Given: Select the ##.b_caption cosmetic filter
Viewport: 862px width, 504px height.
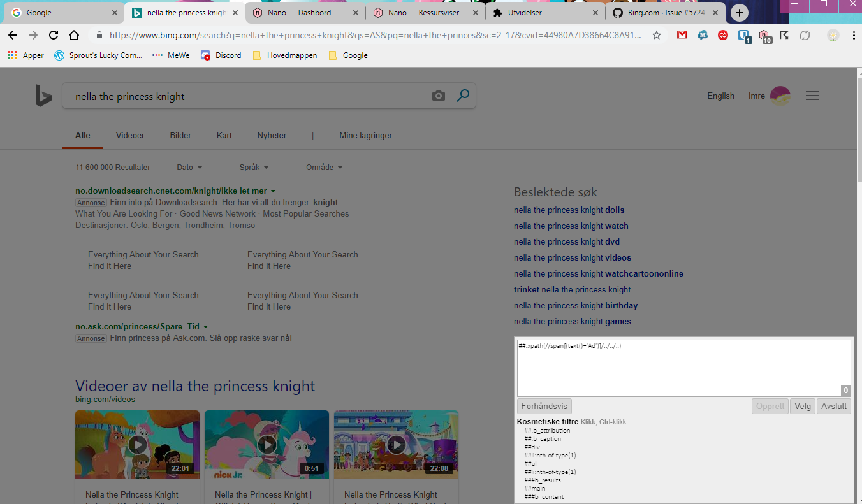Looking at the screenshot, I should click(543, 439).
